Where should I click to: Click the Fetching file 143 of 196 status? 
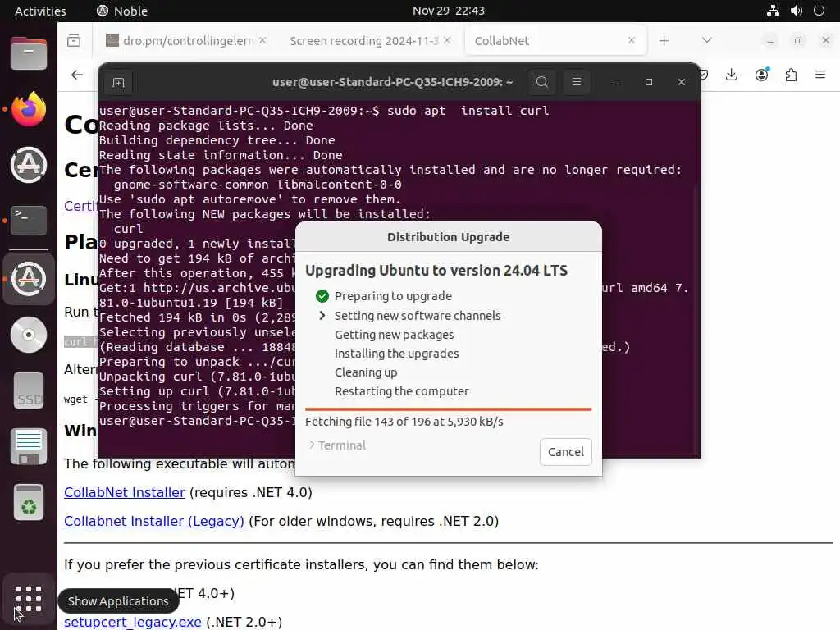coord(404,422)
